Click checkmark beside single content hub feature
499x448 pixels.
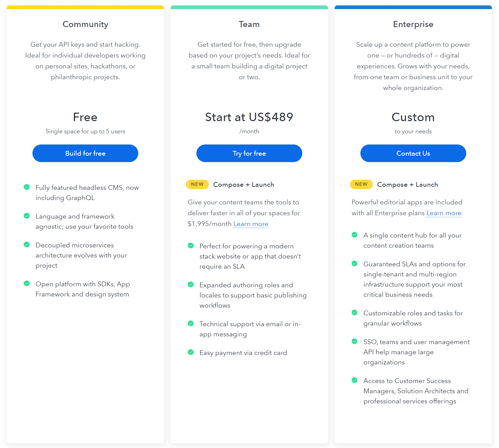coord(355,234)
